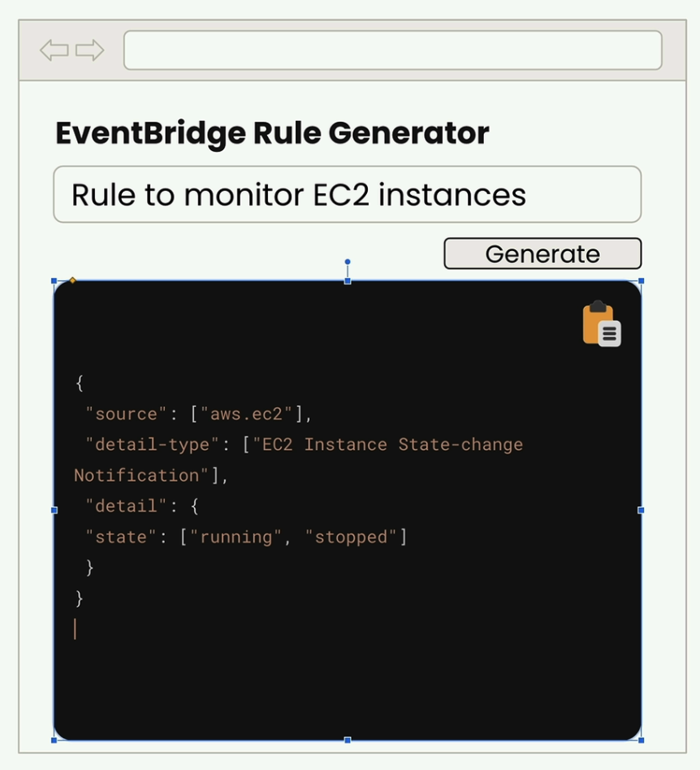Click the 'Rule to monitor EC2 instances' input

(348, 195)
